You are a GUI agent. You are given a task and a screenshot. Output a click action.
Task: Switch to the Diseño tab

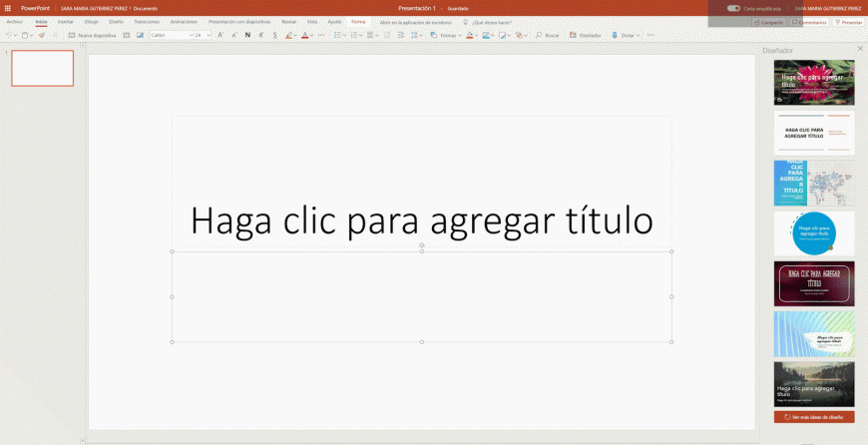(x=116, y=22)
